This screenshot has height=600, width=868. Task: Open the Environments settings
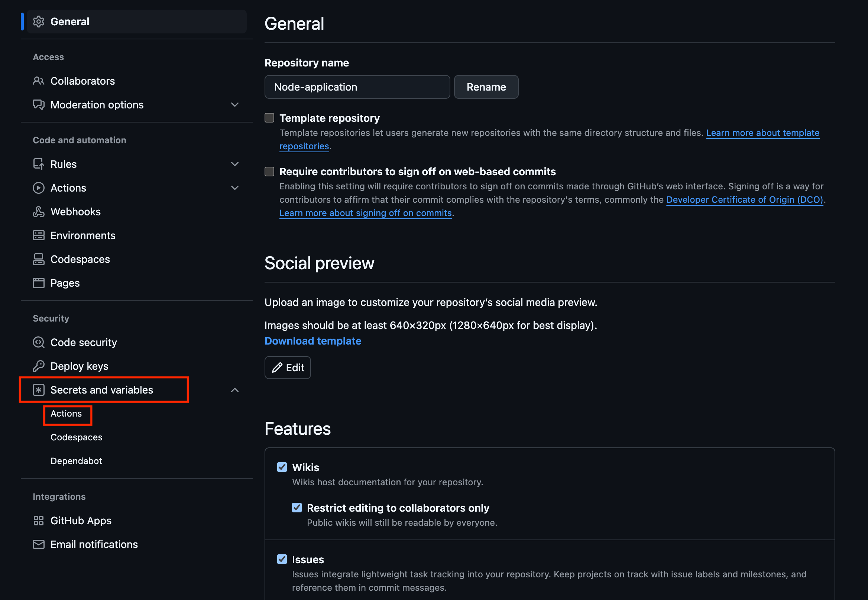[x=137, y=235]
